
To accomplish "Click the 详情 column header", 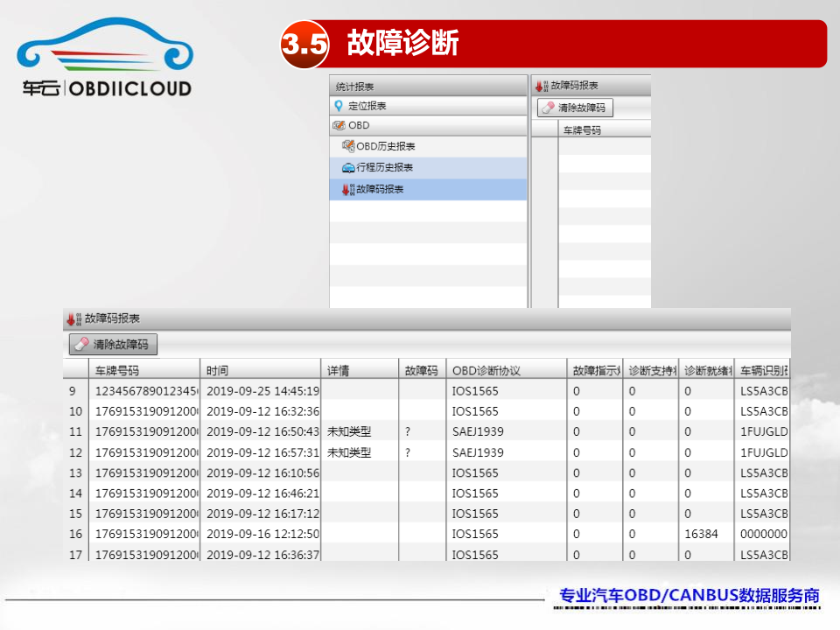I will coord(339,370).
